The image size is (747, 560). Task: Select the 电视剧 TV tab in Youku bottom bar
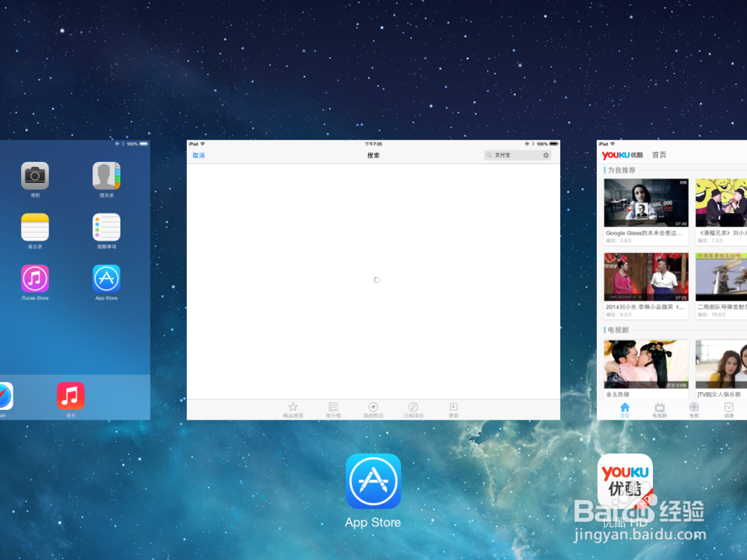660,410
